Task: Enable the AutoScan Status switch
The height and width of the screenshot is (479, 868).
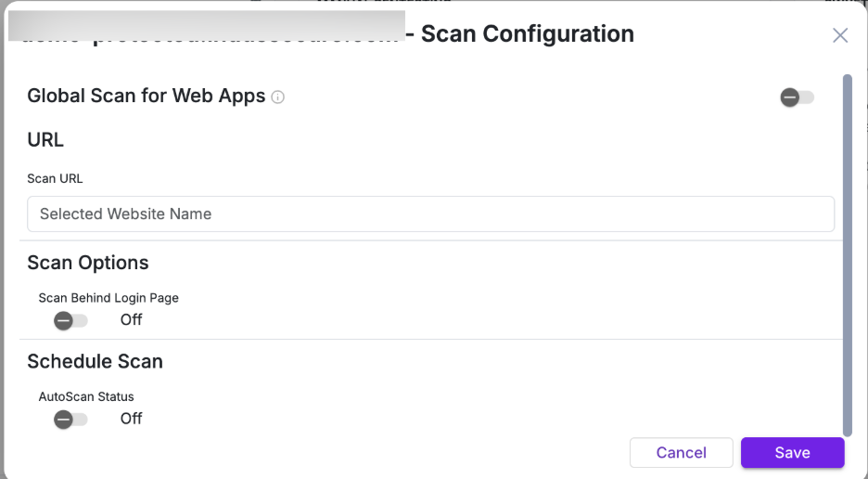Action: point(70,419)
